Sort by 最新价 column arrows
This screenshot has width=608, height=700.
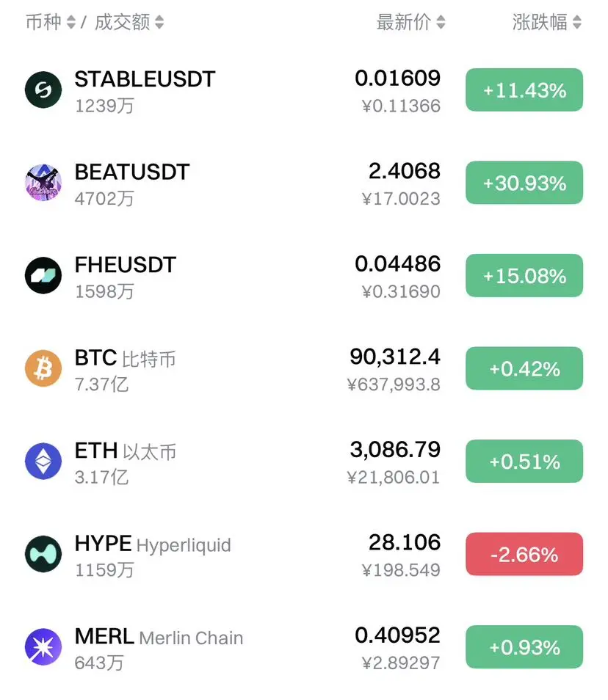pyautogui.click(x=441, y=22)
